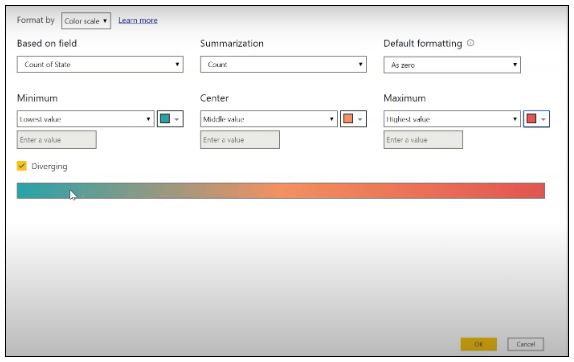The height and width of the screenshot is (362, 574).
Task: Click the Cancel button
Action: [x=525, y=344]
